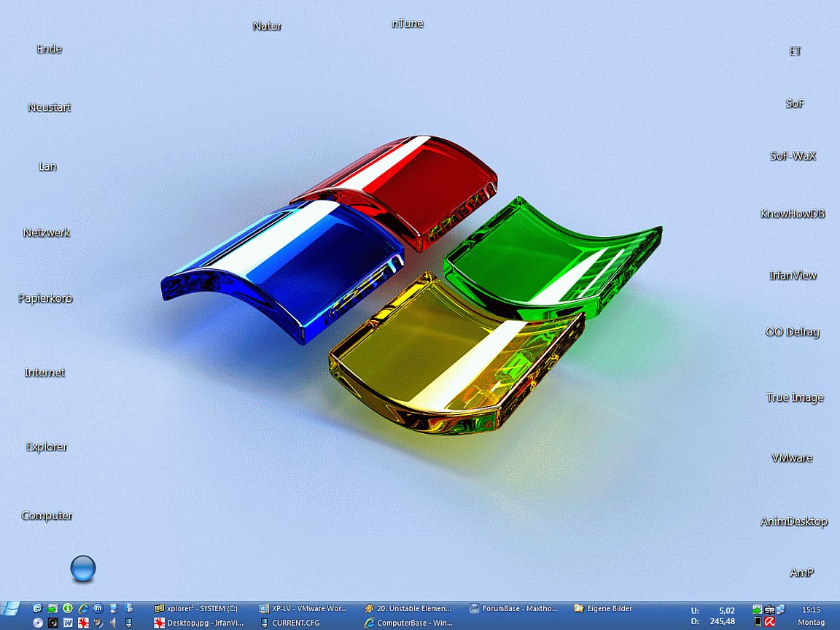Open the black square icon in quick launch
840x630 pixels.
tap(53, 623)
